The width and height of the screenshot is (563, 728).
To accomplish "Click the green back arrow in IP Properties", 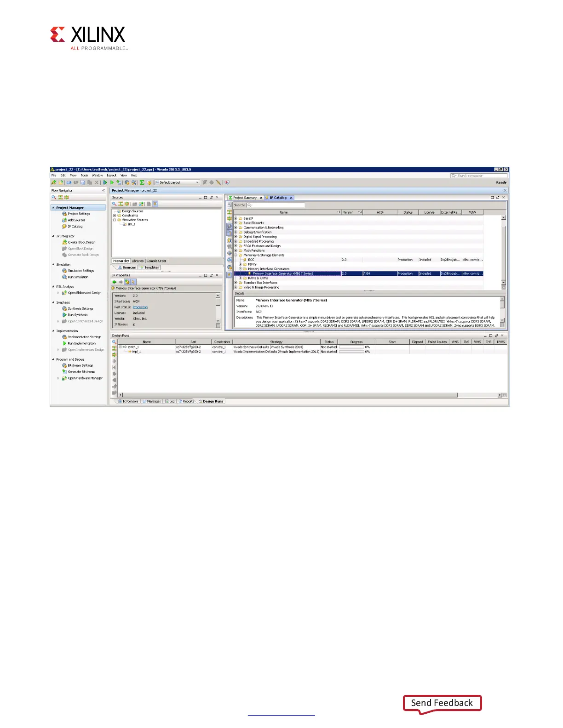I will point(114,282).
